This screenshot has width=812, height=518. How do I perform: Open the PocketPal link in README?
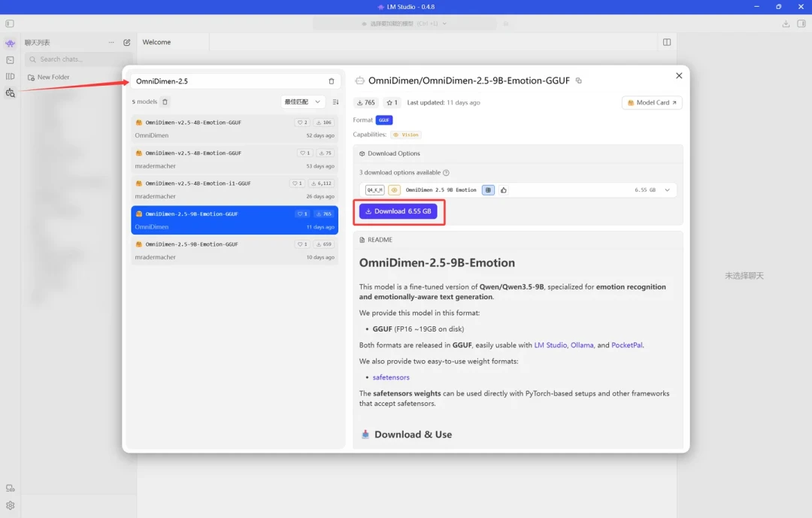(626, 345)
